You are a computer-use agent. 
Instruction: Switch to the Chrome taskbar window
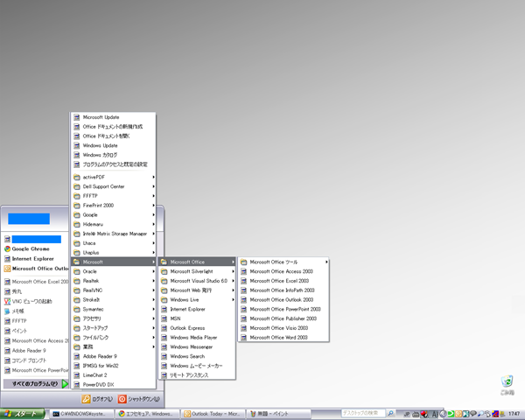click(x=148, y=414)
